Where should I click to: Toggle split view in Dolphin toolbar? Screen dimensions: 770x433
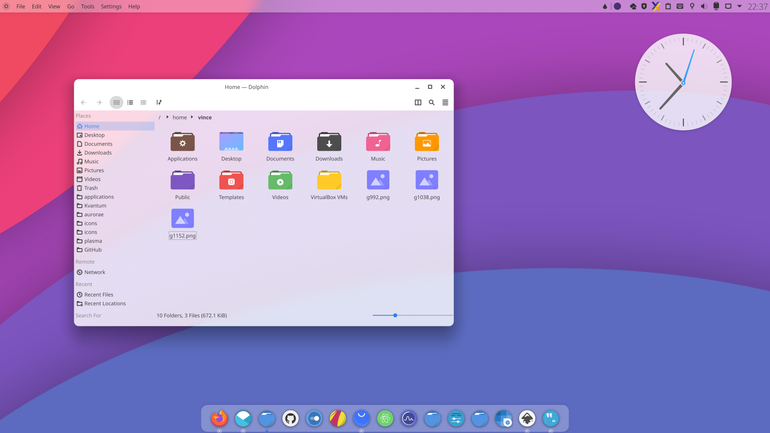(418, 103)
